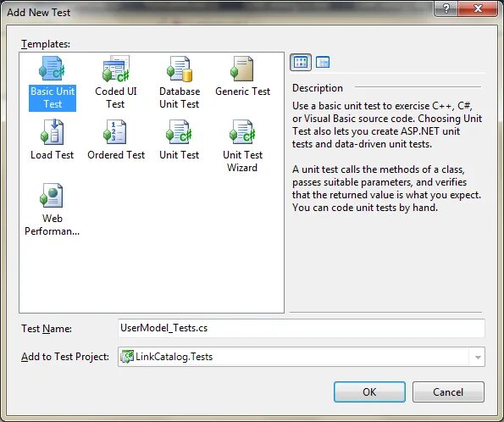Click the LinkCatalog.Tests project combo box
This screenshot has height=422, width=504.
(302, 357)
